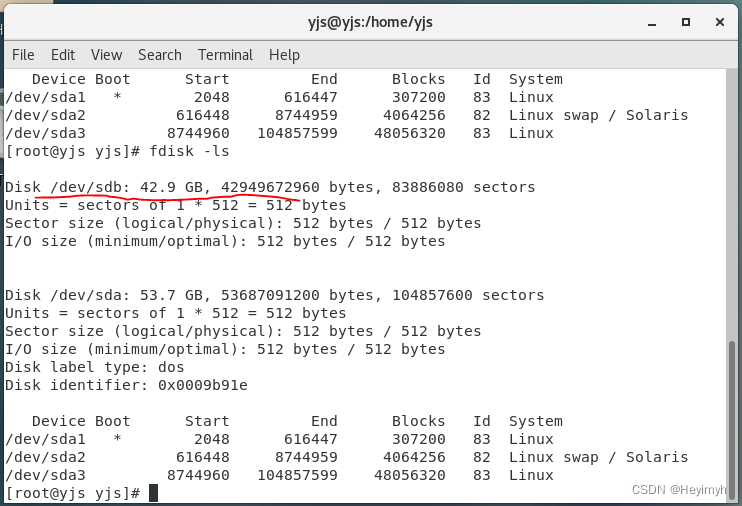Click '/dev/sda3' in the bottom partition table
This screenshot has height=506, width=742.
pyautogui.click(x=45, y=475)
